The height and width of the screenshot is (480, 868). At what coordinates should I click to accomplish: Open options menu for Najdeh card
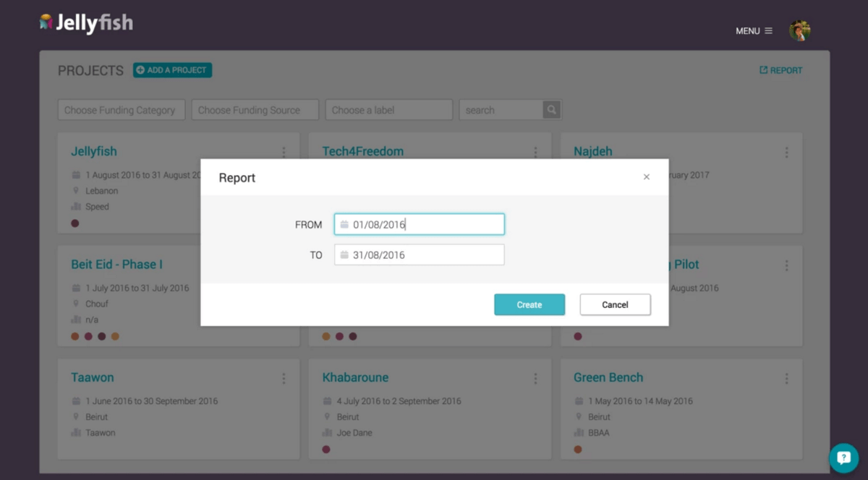pos(787,153)
